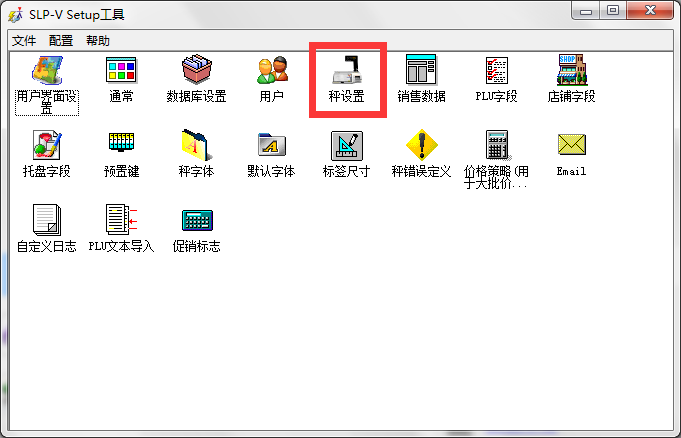
Task: Open the 通常 general settings icon
Action: click(x=121, y=70)
